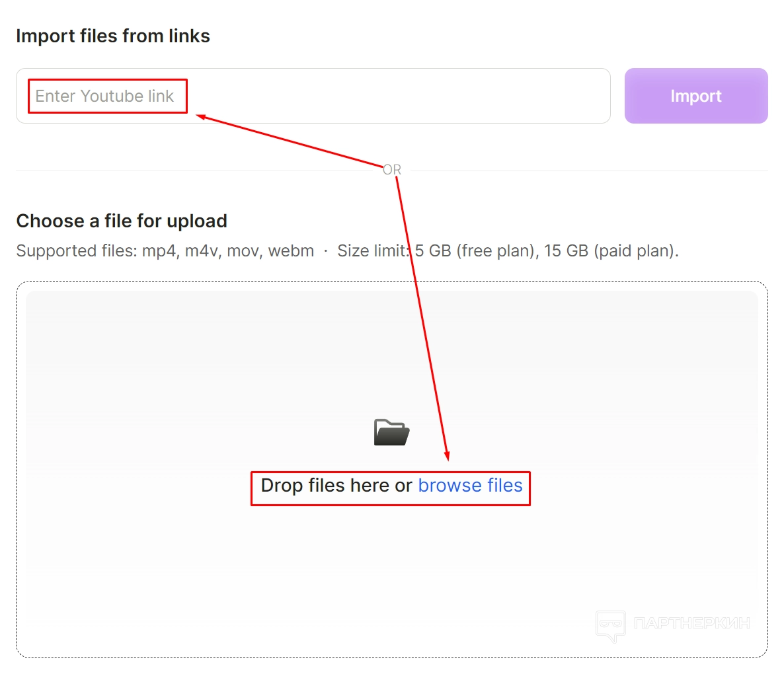Screen dimensions: 784x678
Task: Click the open folder icon in drop zone
Action: tap(391, 432)
